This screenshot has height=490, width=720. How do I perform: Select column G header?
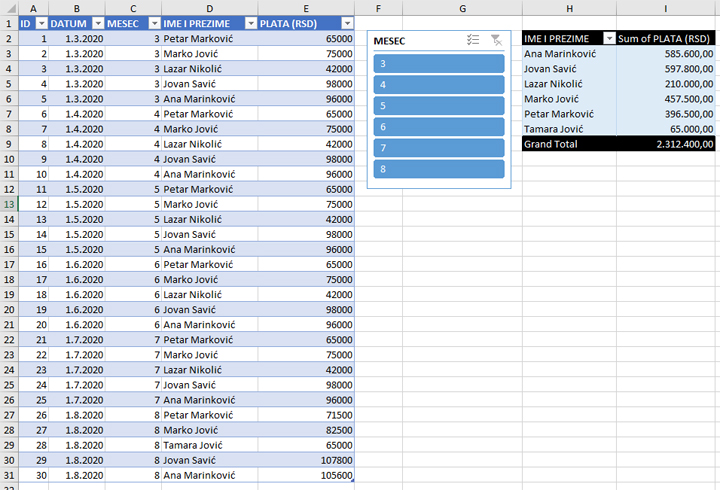(462, 8)
